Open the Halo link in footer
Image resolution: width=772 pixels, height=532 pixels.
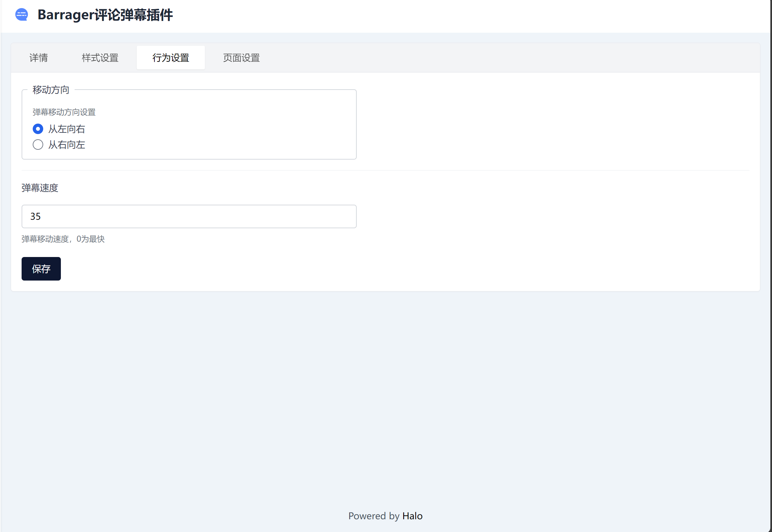coord(412,516)
